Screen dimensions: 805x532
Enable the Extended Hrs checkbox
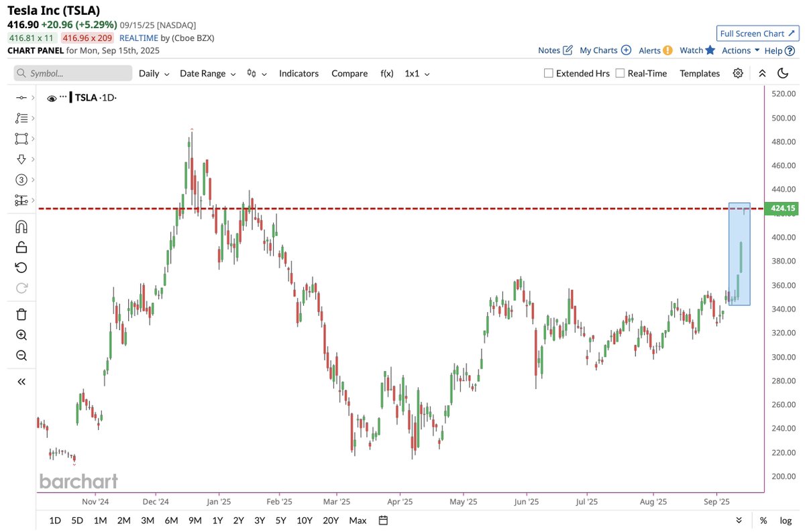[x=548, y=73]
